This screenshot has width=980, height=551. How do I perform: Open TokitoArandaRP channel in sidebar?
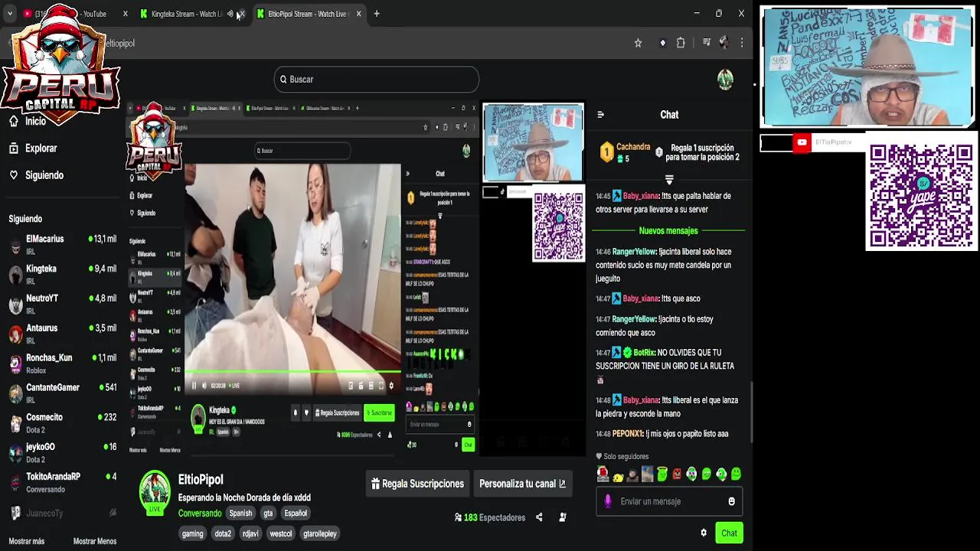[63, 482]
